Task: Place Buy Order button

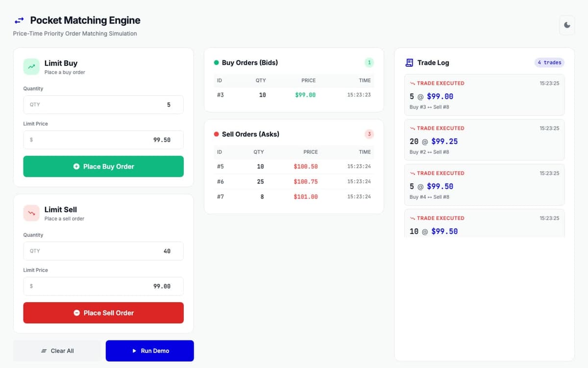Action: tap(103, 166)
